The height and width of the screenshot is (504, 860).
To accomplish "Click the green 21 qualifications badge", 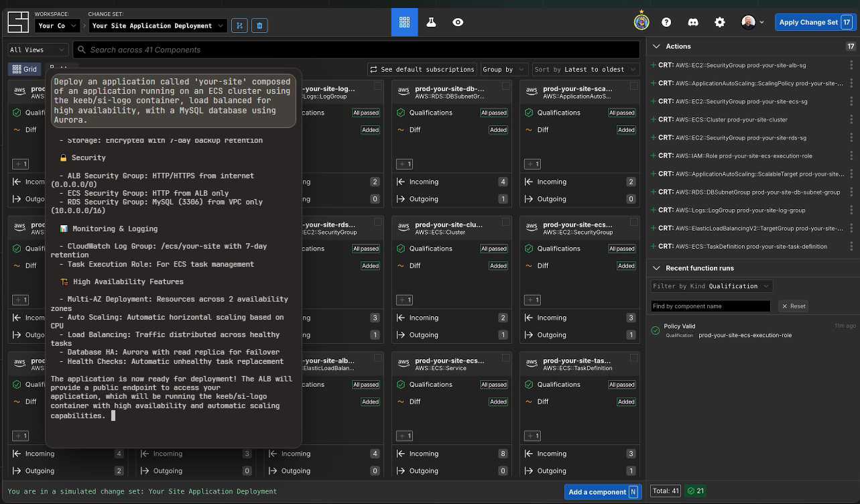I will 696,491.
